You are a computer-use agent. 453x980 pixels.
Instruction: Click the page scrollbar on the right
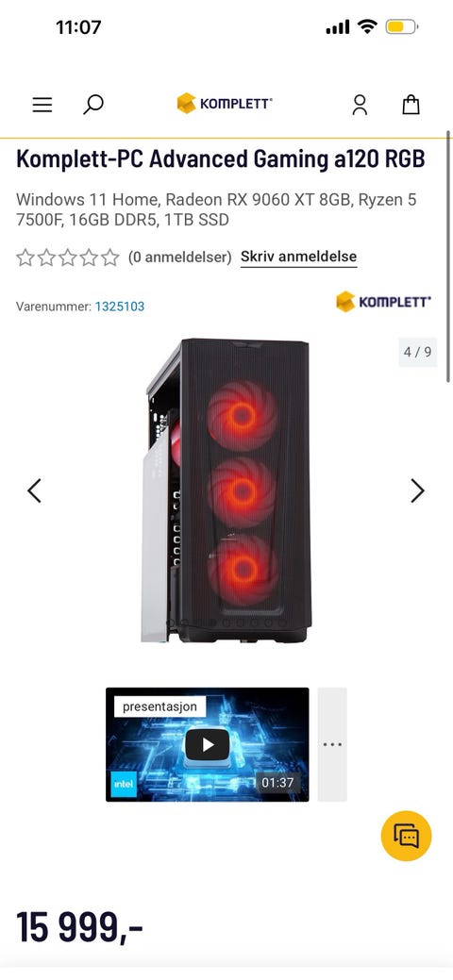(x=448, y=257)
